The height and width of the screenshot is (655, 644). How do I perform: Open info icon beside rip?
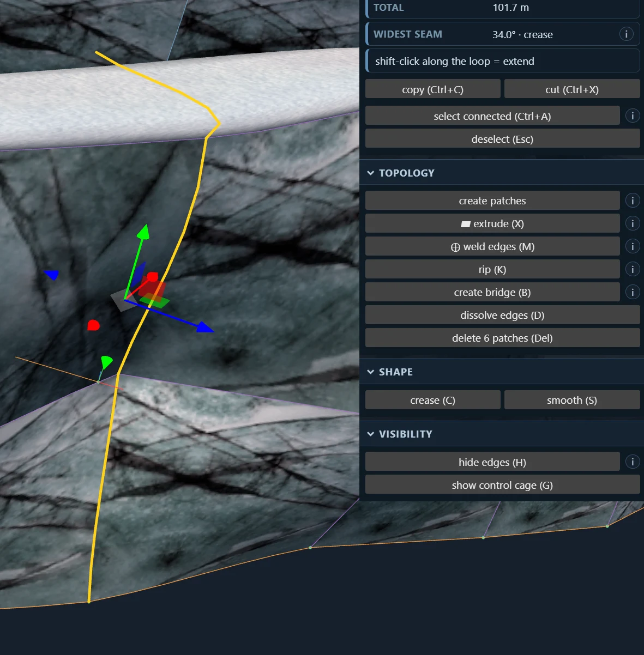[632, 269]
